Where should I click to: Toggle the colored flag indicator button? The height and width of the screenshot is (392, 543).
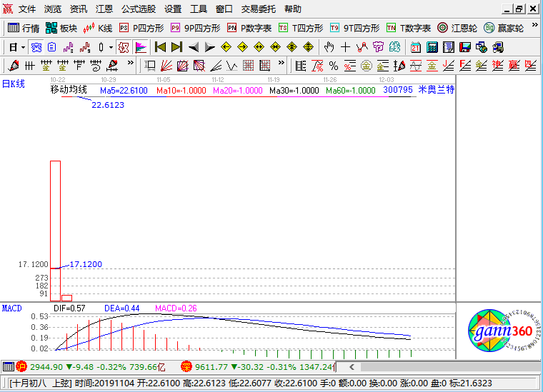pos(141,47)
